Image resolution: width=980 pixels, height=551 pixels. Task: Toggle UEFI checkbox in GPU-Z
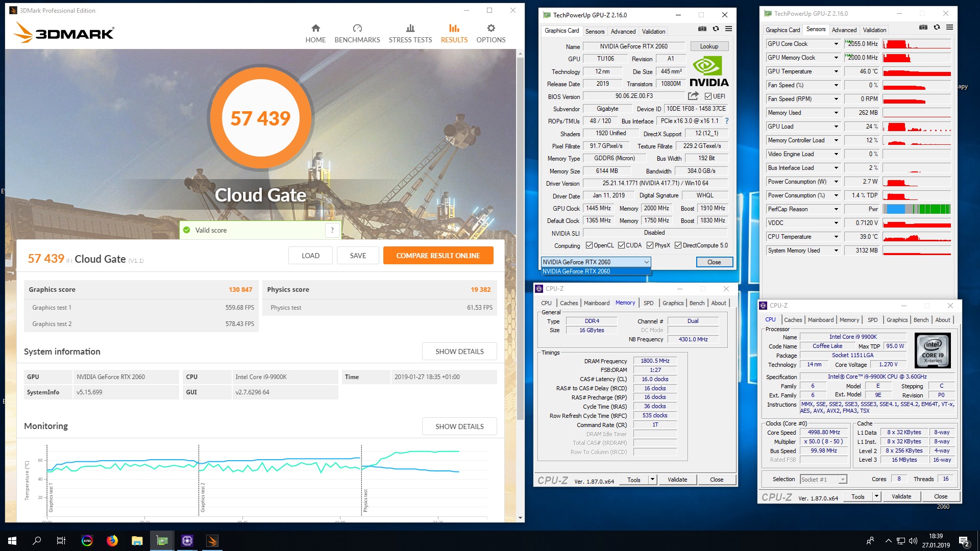tap(708, 96)
